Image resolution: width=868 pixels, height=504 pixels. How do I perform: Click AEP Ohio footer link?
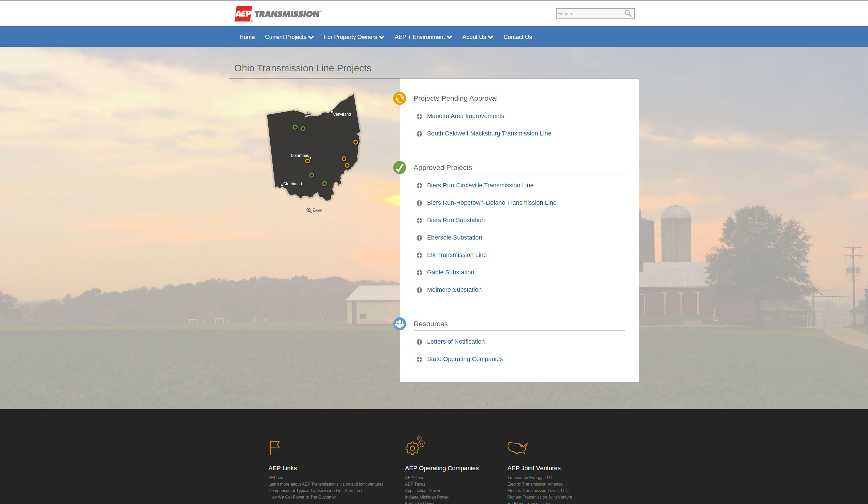(x=414, y=477)
